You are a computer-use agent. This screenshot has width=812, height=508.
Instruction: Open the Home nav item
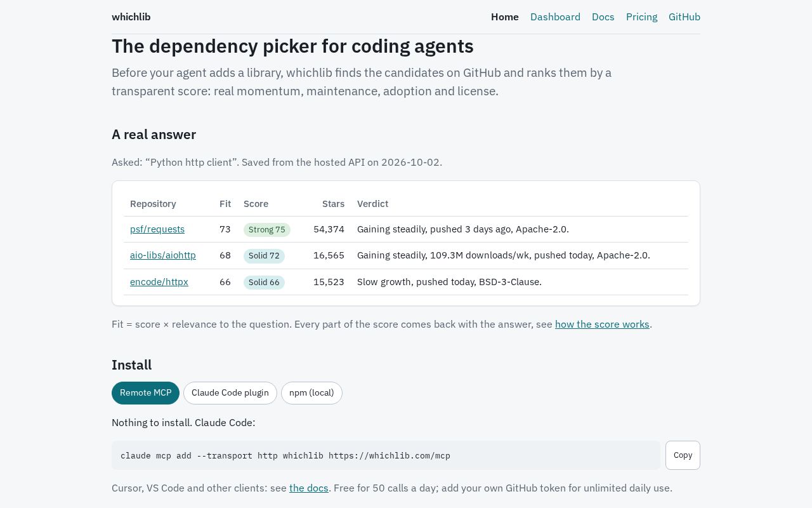[505, 17]
